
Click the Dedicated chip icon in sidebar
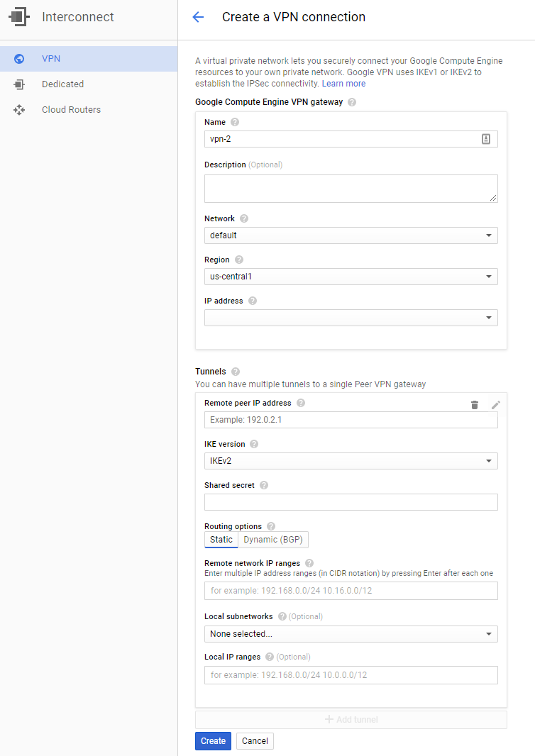tap(19, 84)
